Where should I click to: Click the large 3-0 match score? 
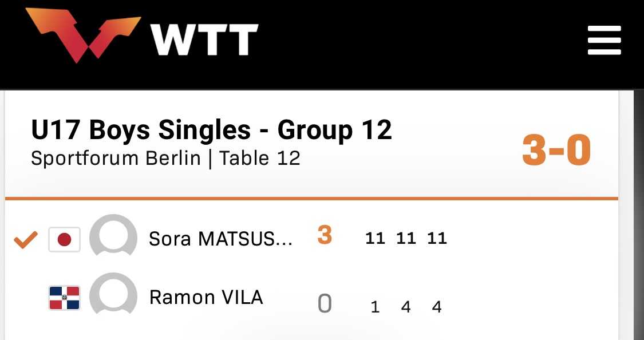pyautogui.click(x=556, y=151)
